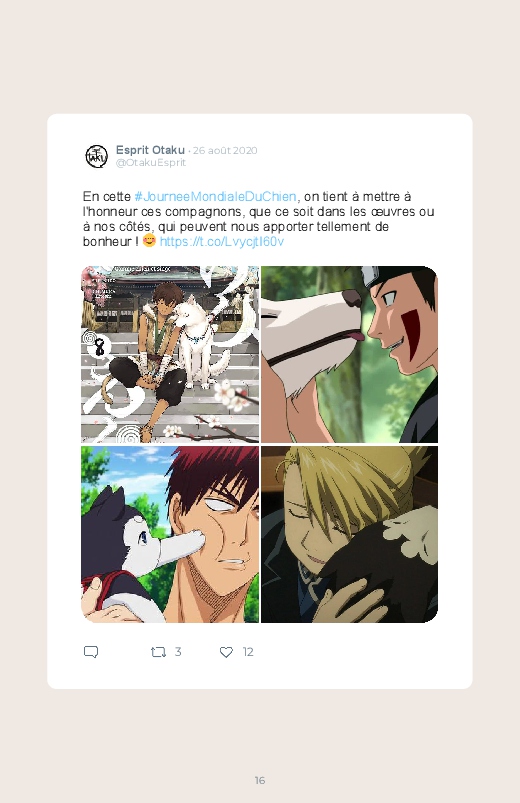Image resolution: width=520 pixels, height=803 pixels.
Task: Open the #JourneeMondialeDuChien hashtag
Action: point(215,197)
